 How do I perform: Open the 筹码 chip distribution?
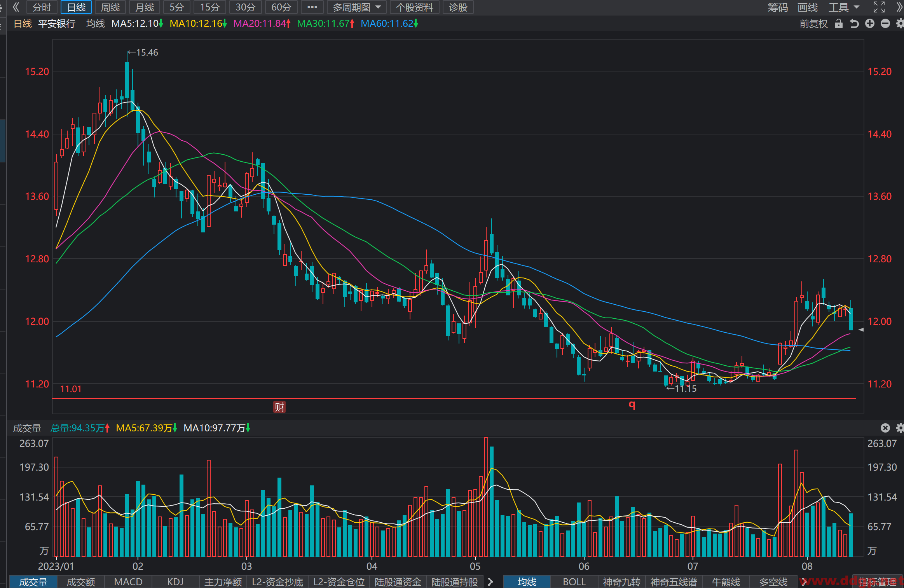778,7
